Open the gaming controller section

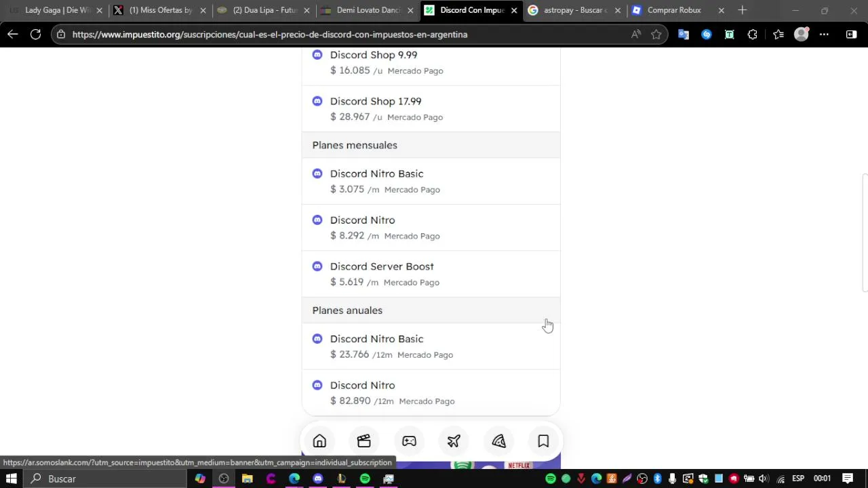[409, 441]
